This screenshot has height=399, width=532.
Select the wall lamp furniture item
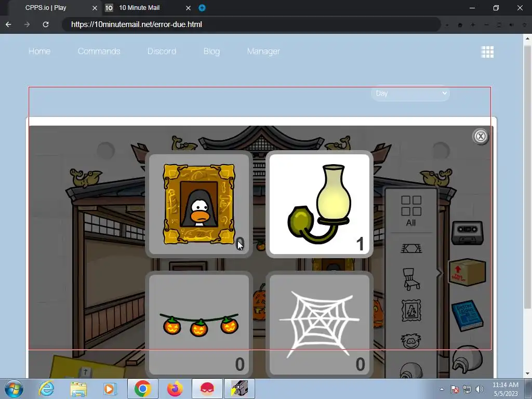pos(320,204)
